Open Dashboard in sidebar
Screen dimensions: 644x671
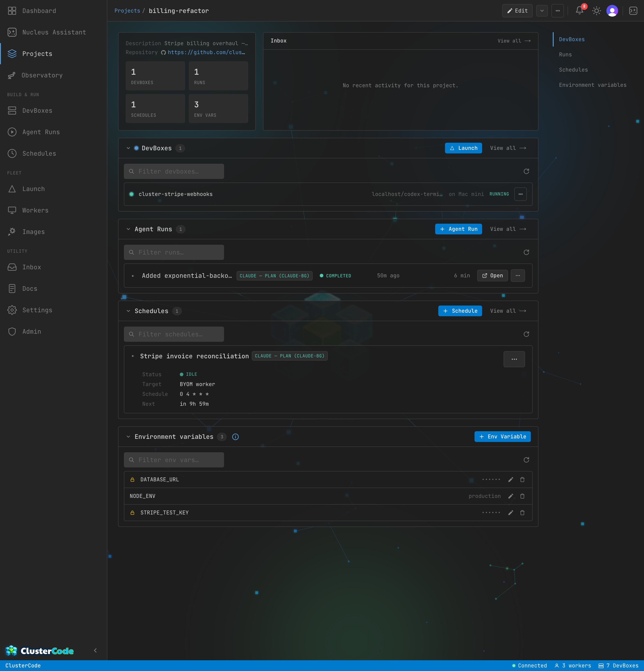53,11
